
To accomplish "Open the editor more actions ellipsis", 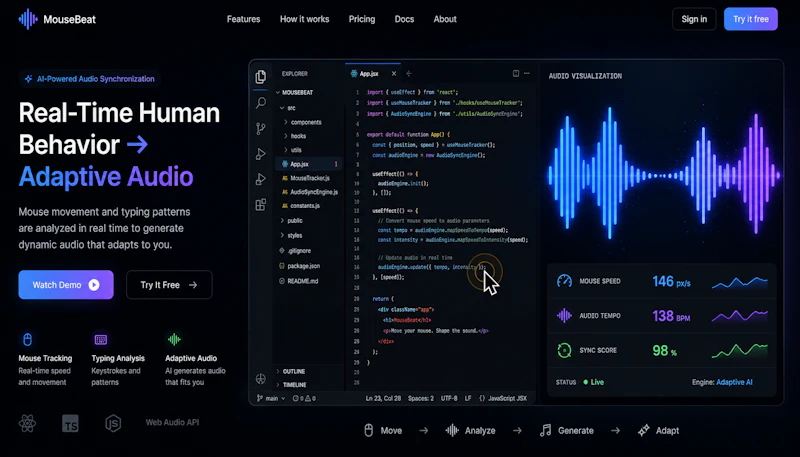I will click(x=527, y=73).
